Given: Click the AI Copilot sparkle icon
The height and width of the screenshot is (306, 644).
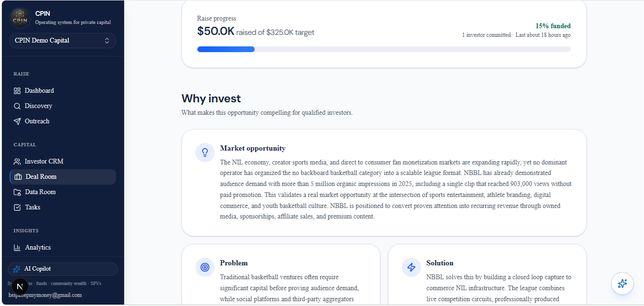Looking at the screenshot, I should (17, 269).
